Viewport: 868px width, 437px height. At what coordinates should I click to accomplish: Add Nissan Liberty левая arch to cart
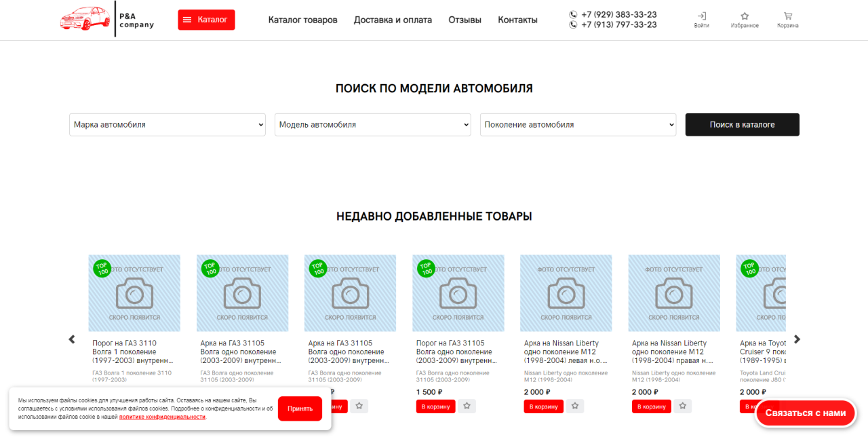pos(543,406)
